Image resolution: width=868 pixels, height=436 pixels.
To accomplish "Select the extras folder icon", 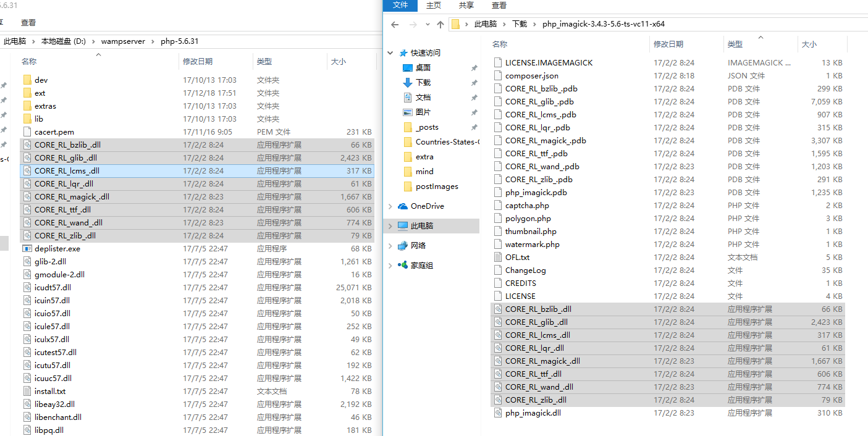I will pyautogui.click(x=27, y=106).
